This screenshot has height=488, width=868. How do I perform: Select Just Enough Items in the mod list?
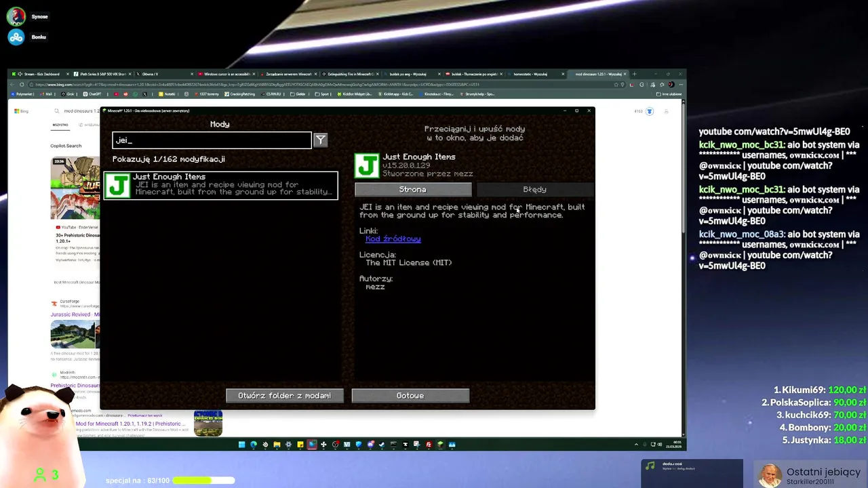pos(220,186)
